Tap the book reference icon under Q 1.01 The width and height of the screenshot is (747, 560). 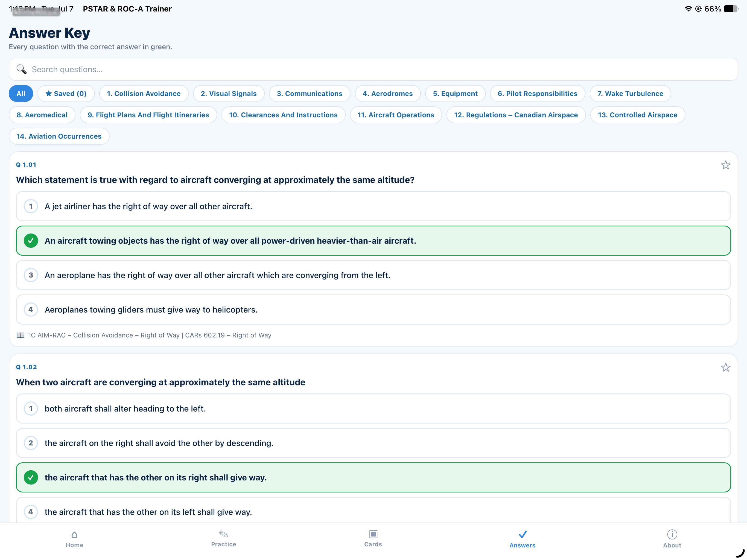point(20,335)
